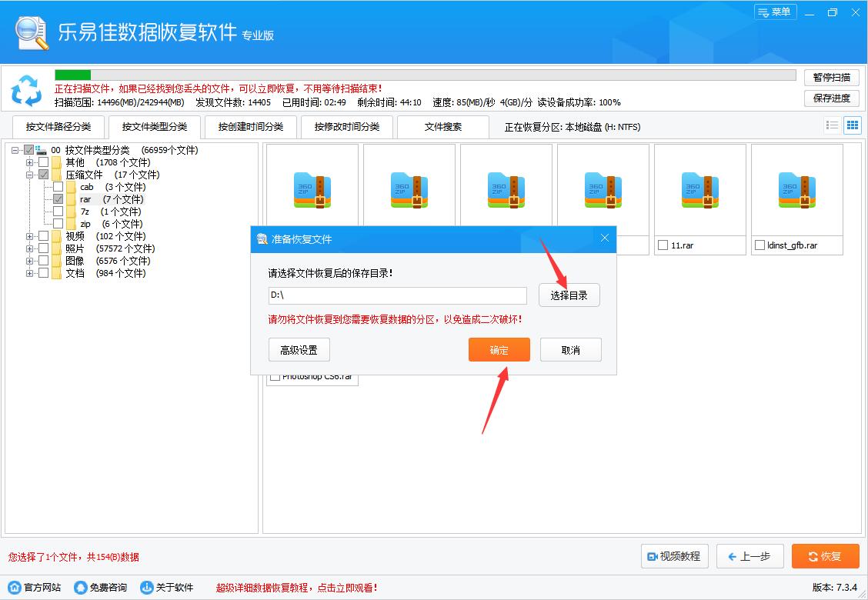Check the cab file type checkbox
The height and width of the screenshot is (600, 868).
tap(58, 186)
